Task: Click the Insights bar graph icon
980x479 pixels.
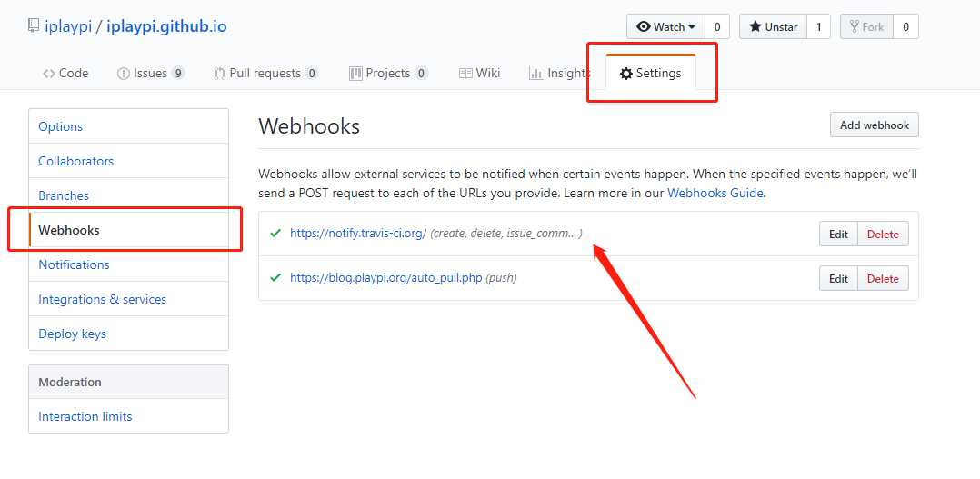Action: coord(535,74)
